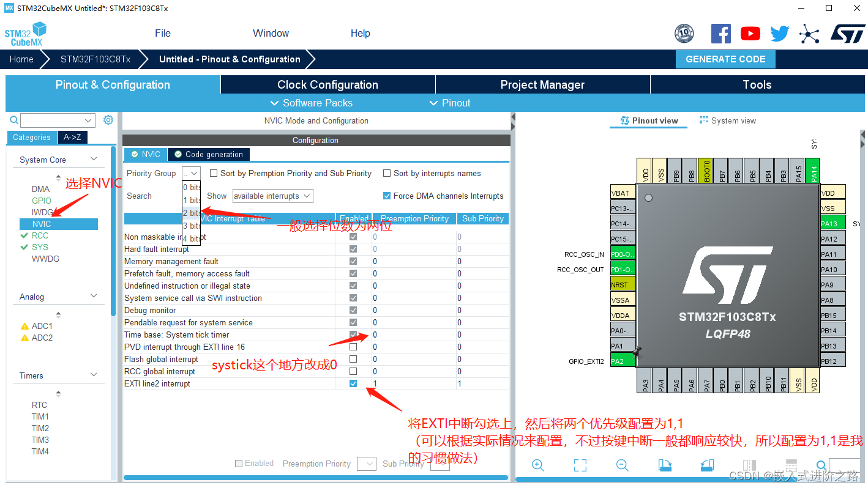Image resolution: width=868 pixels, height=488 pixels.
Task: Zoom in on the pinout view
Action: tap(538, 465)
